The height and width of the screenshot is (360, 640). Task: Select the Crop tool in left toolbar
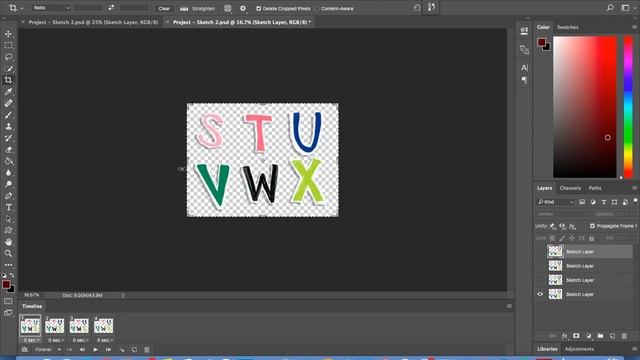8,80
